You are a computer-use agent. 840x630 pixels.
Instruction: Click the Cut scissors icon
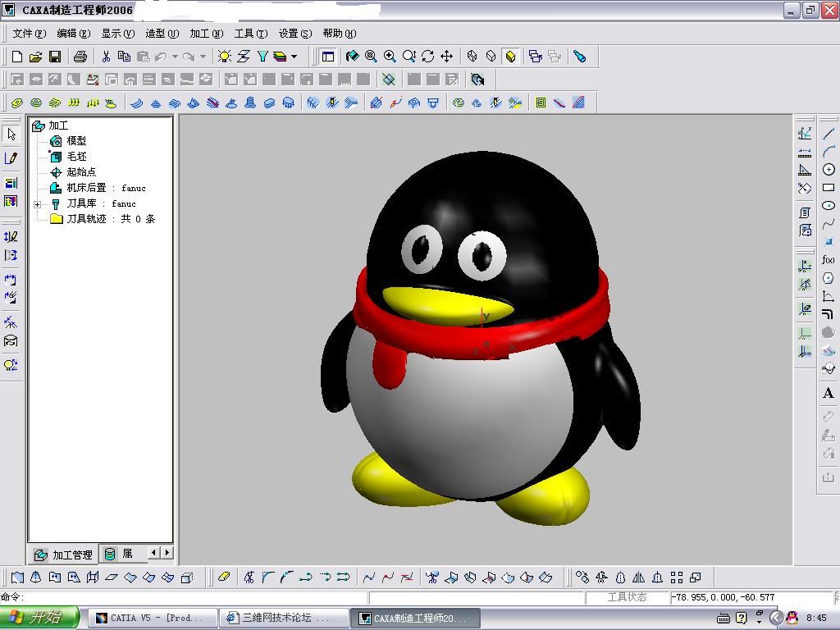[x=106, y=57]
